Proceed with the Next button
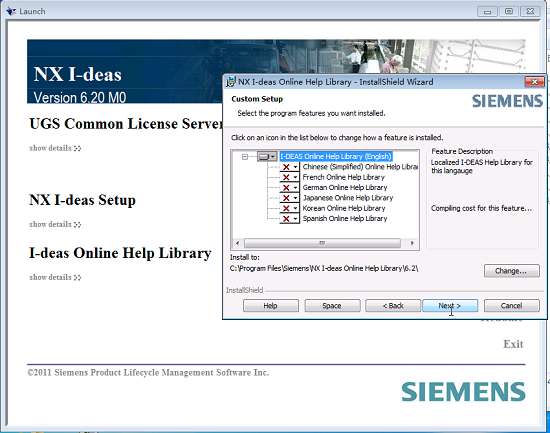Screen dimensions: 550x433 tap(450, 306)
